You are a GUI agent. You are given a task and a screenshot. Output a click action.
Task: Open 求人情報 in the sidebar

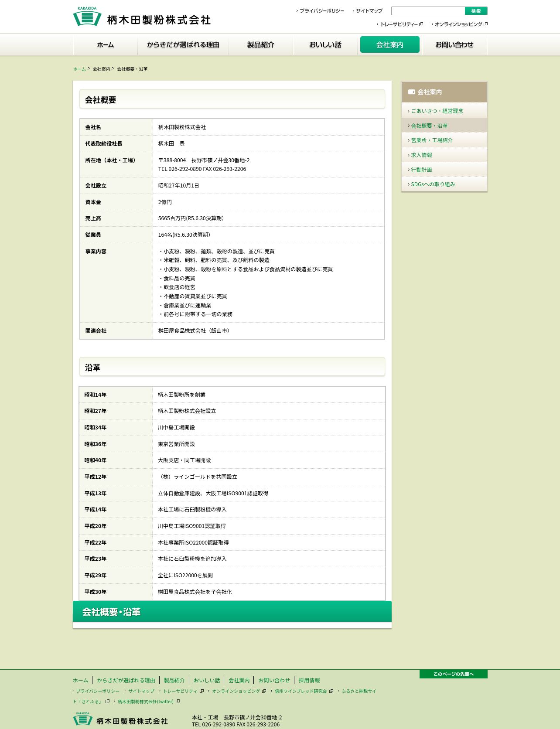point(444,155)
